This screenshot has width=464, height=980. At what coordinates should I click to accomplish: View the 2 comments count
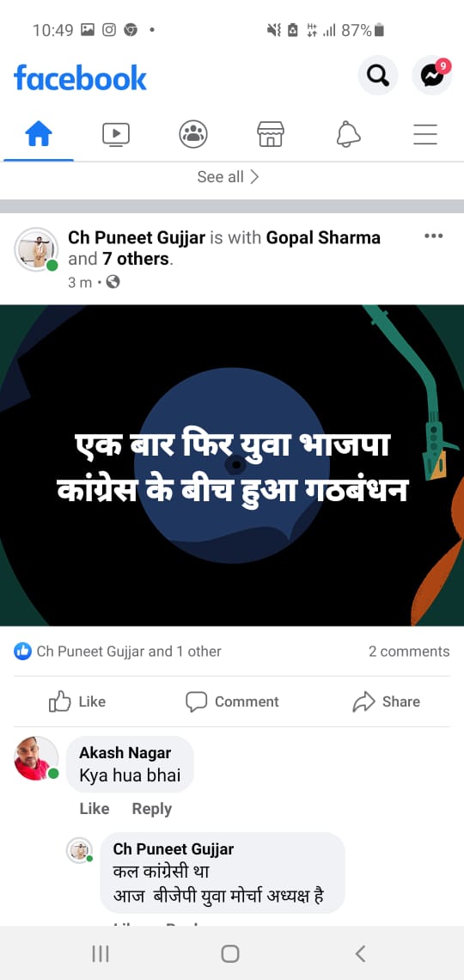[408, 652]
